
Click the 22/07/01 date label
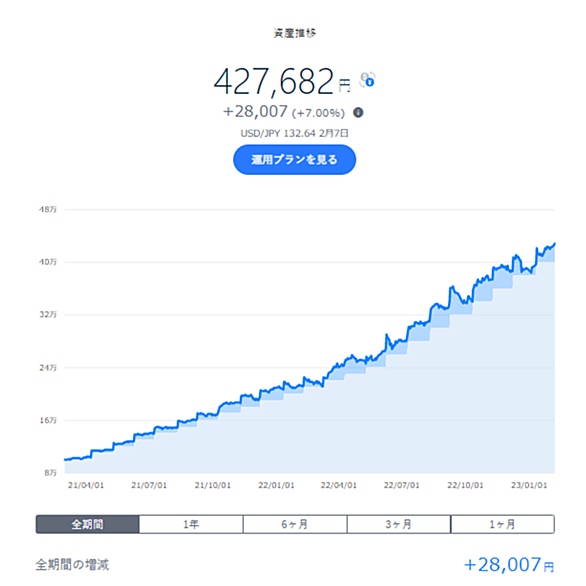click(x=401, y=485)
